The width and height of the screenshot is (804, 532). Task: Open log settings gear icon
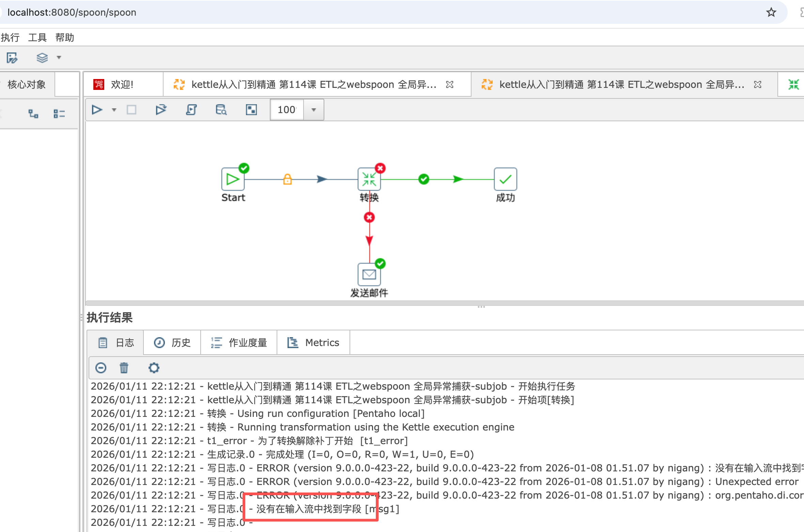(x=154, y=368)
